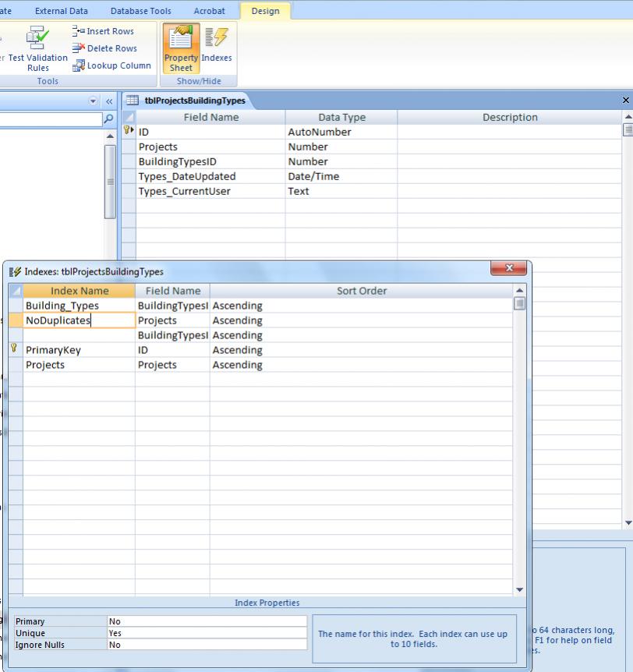Open the Indexes button in ribbon
Screen dimensions: 633x672
tap(216, 47)
